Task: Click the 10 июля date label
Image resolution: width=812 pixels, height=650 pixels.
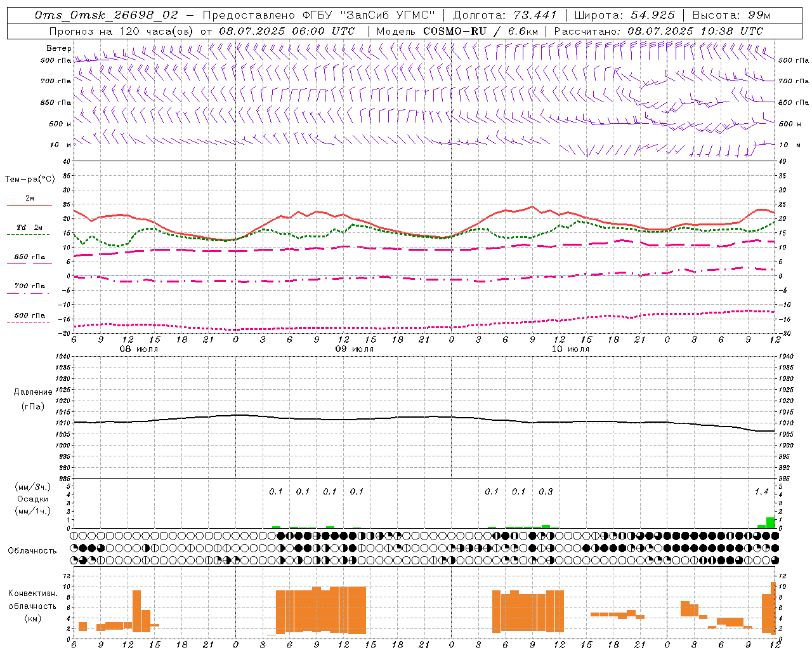Action: pyautogui.click(x=570, y=349)
